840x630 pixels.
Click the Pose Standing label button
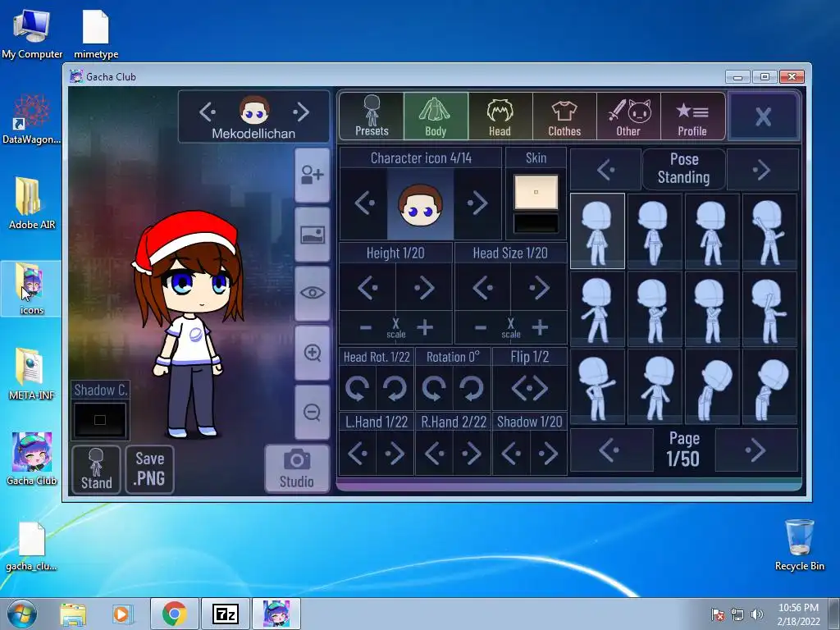tap(684, 169)
